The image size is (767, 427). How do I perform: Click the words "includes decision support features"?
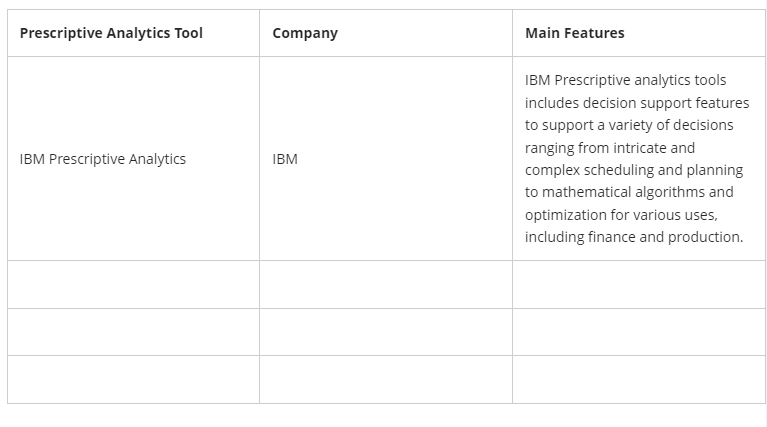point(636,102)
